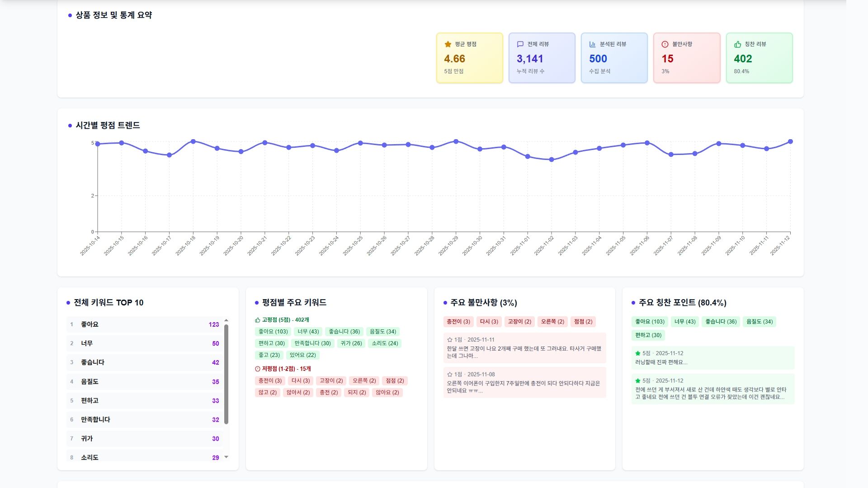
Task: Click the 음질도 (34) praise point tag
Action: (759, 322)
